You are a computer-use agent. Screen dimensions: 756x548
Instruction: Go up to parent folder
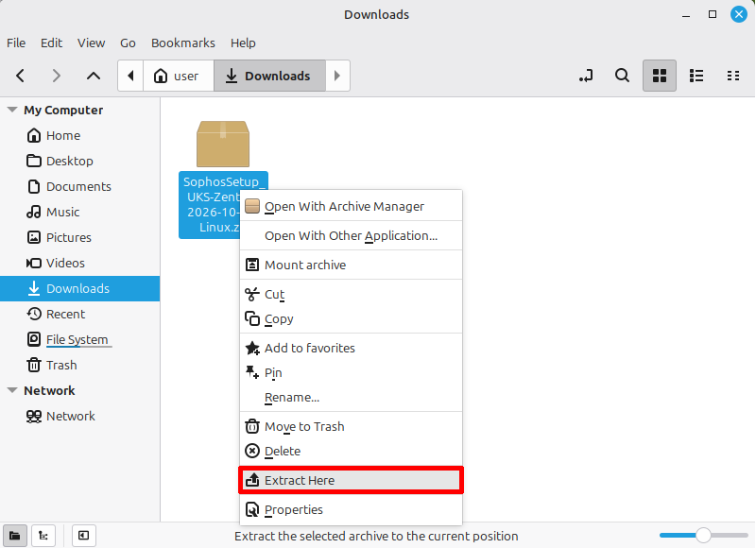click(x=93, y=76)
